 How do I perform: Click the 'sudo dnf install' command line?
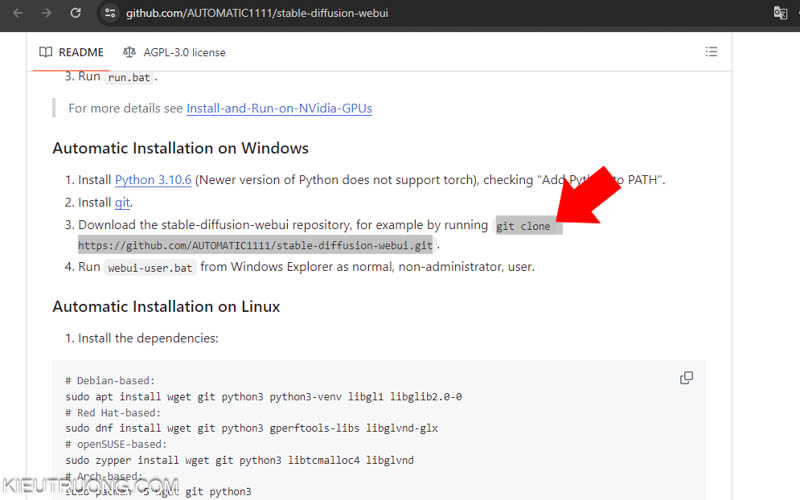pyautogui.click(x=252, y=429)
